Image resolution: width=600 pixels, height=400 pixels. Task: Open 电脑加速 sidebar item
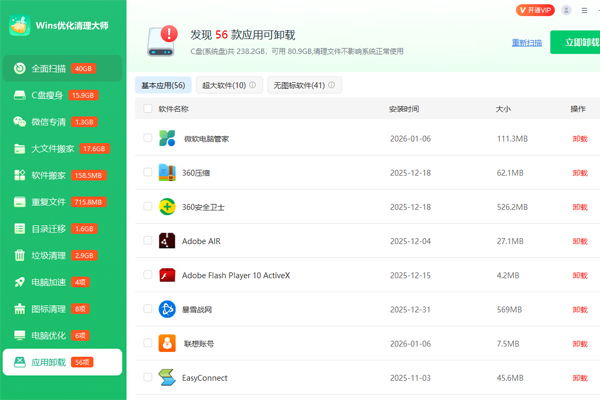62,282
